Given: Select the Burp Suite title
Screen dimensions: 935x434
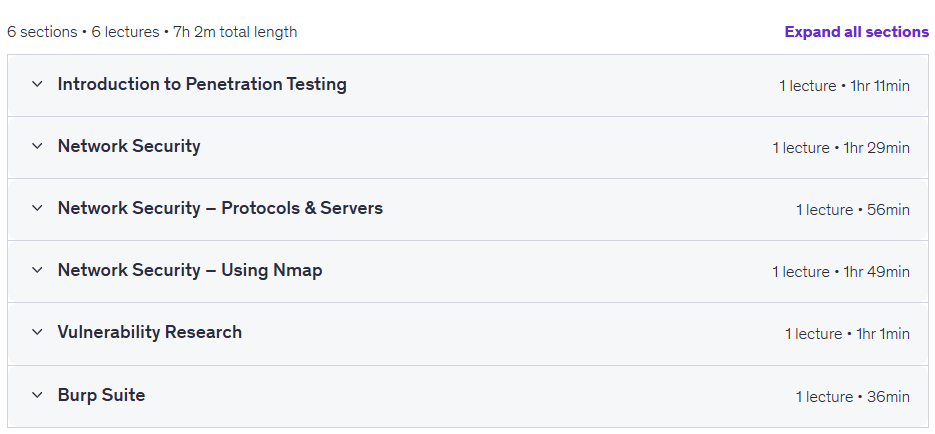Looking at the screenshot, I should tap(101, 395).
